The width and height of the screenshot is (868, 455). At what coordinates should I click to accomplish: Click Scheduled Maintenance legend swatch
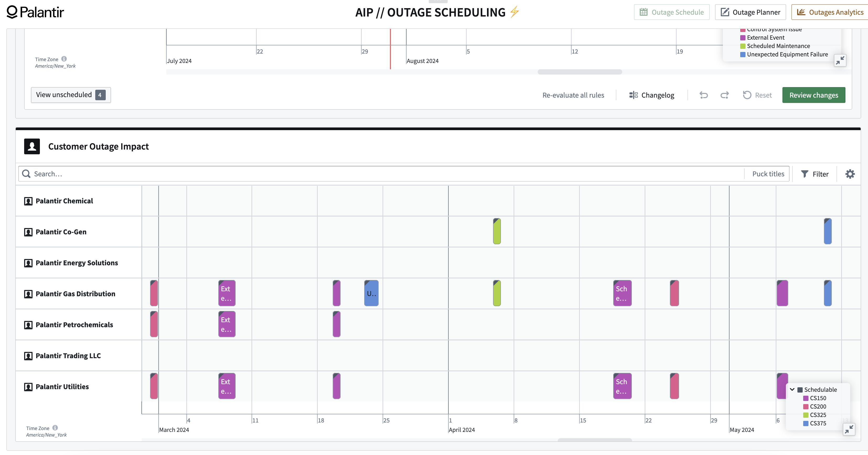pyautogui.click(x=743, y=46)
